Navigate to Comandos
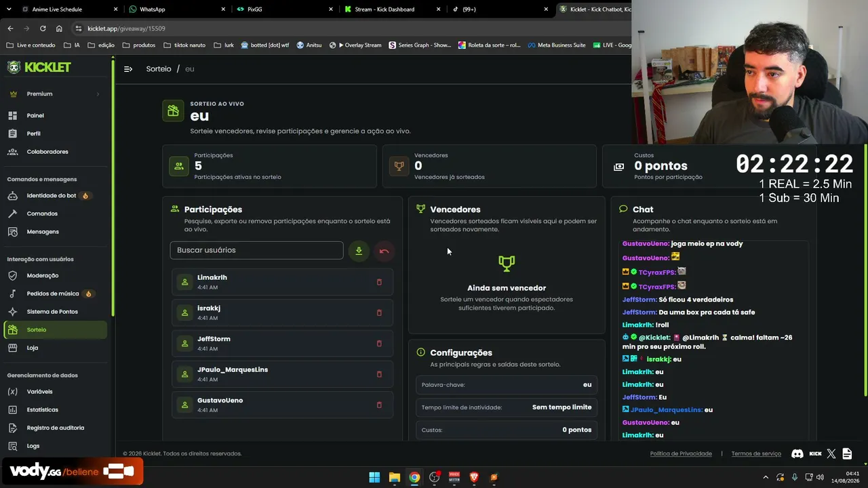This screenshot has height=488, width=868. 42,213
